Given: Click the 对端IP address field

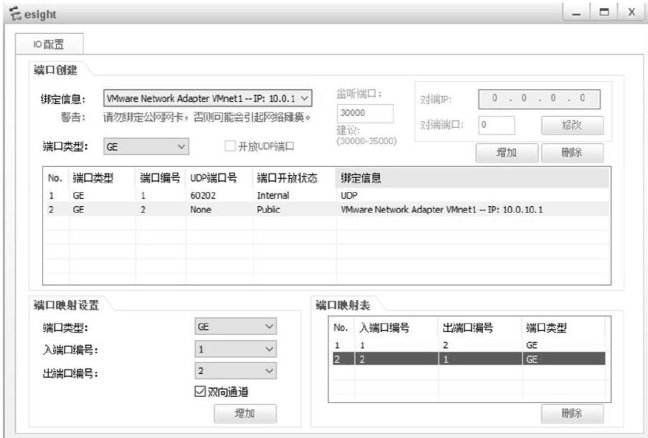Looking at the screenshot, I should coord(540,98).
